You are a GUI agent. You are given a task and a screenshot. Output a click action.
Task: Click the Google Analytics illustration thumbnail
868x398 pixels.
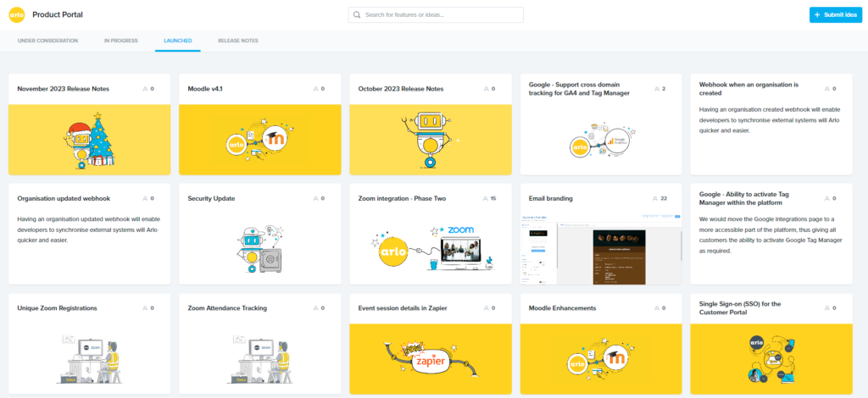(601, 139)
